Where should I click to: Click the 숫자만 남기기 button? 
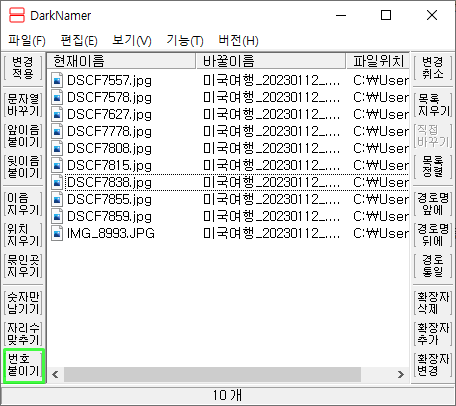coord(23,303)
